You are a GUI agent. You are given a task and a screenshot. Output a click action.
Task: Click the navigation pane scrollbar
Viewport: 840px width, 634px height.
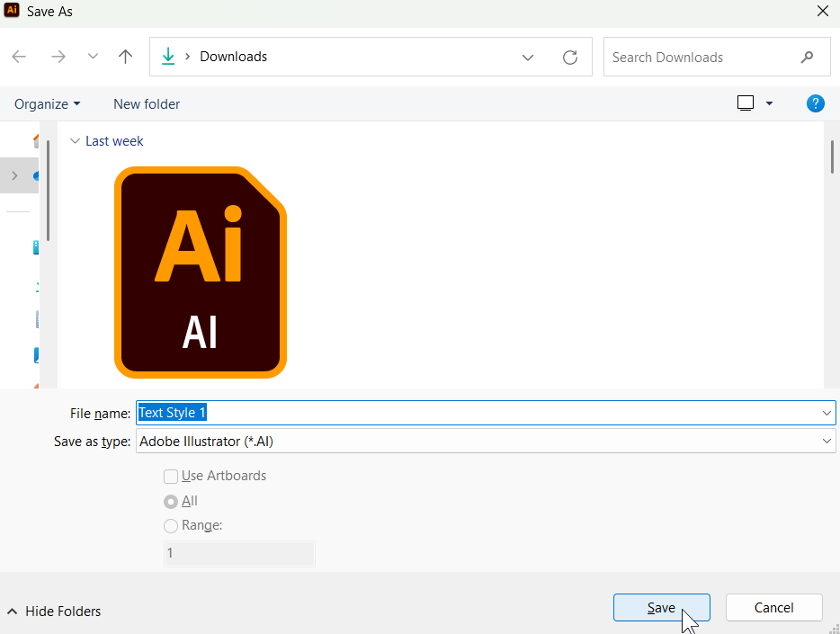[x=49, y=190]
